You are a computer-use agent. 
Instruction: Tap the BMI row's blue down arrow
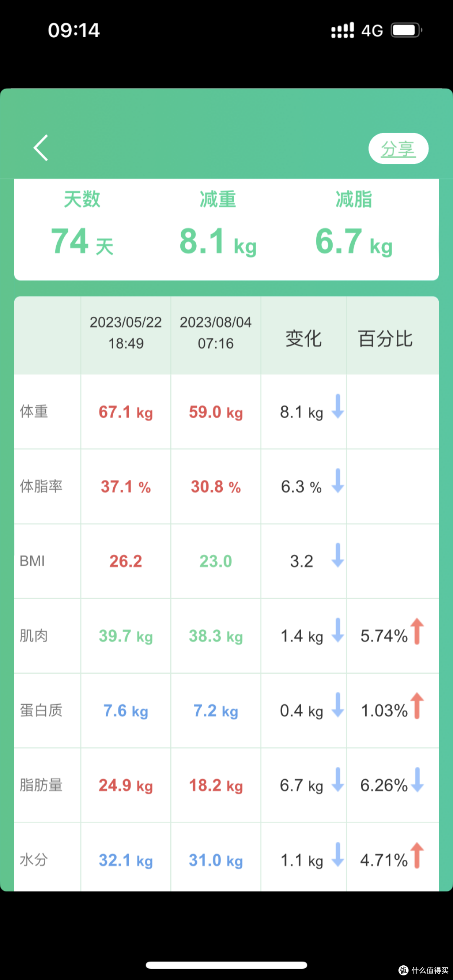338,556
